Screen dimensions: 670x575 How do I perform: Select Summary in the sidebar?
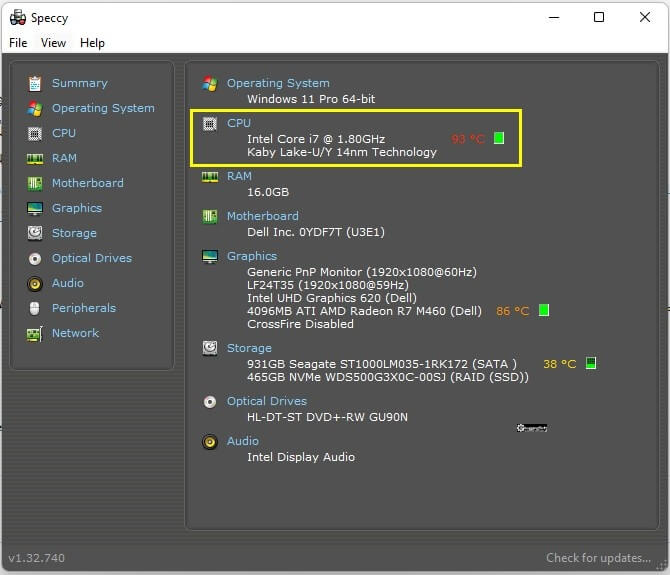click(x=80, y=83)
